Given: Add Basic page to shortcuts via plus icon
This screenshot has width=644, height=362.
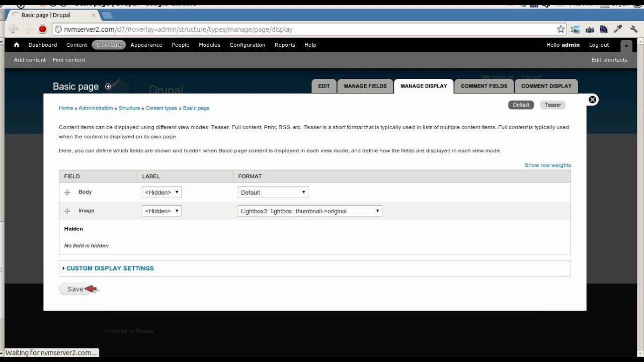Looking at the screenshot, I should [108, 86].
